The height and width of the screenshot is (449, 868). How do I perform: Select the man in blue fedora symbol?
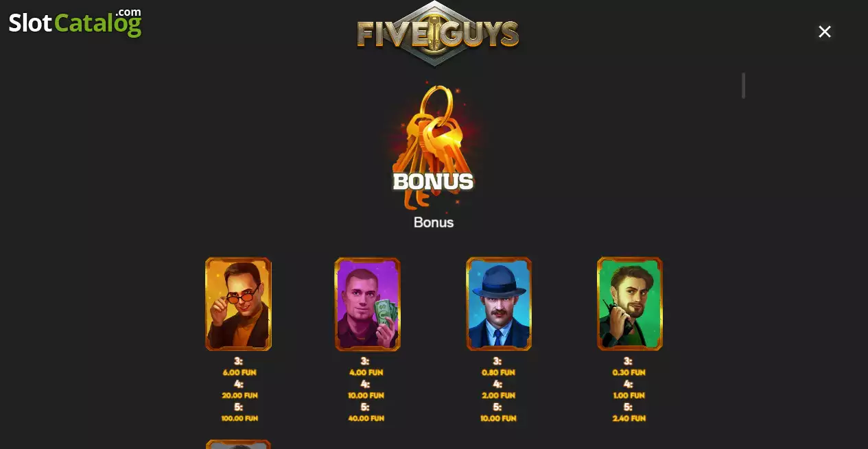(x=499, y=304)
